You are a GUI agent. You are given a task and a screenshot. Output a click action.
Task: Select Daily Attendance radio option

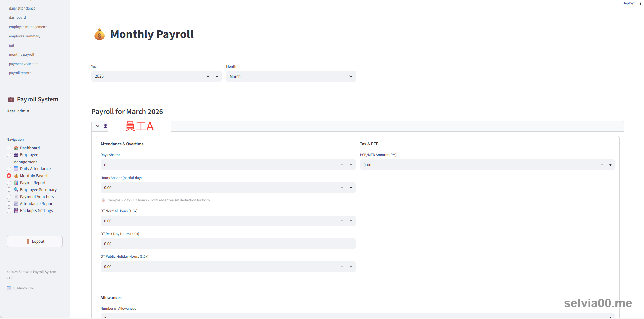[9, 169]
